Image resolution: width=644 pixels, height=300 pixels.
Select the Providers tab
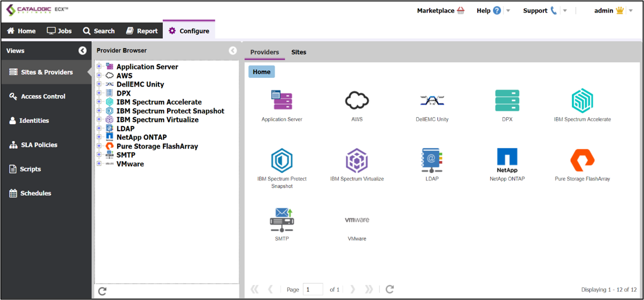tap(265, 52)
